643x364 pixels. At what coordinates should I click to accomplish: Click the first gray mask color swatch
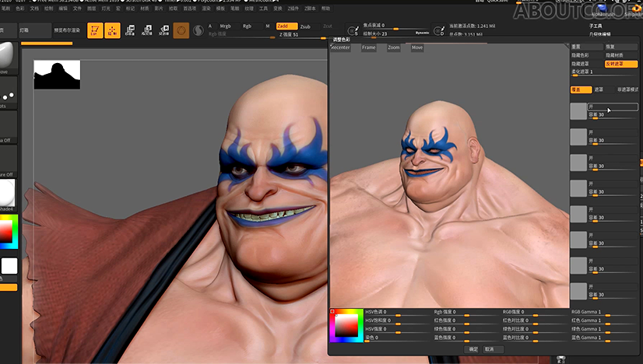pyautogui.click(x=578, y=111)
